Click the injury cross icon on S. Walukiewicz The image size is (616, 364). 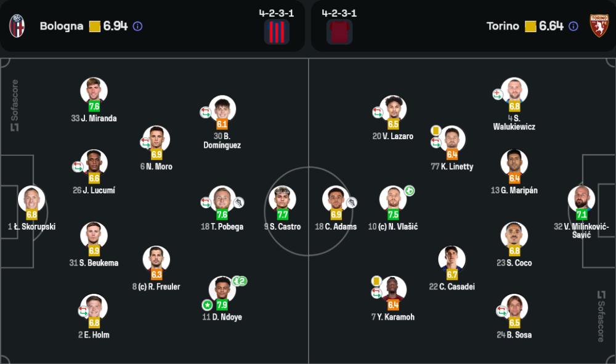coord(498,94)
